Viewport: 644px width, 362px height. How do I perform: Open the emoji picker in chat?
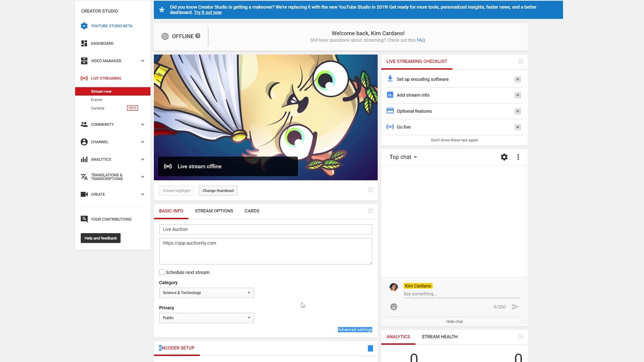(x=394, y=307)
